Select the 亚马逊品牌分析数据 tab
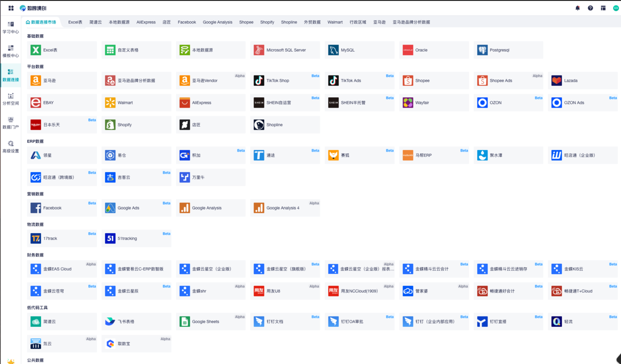 pos(411,22)
